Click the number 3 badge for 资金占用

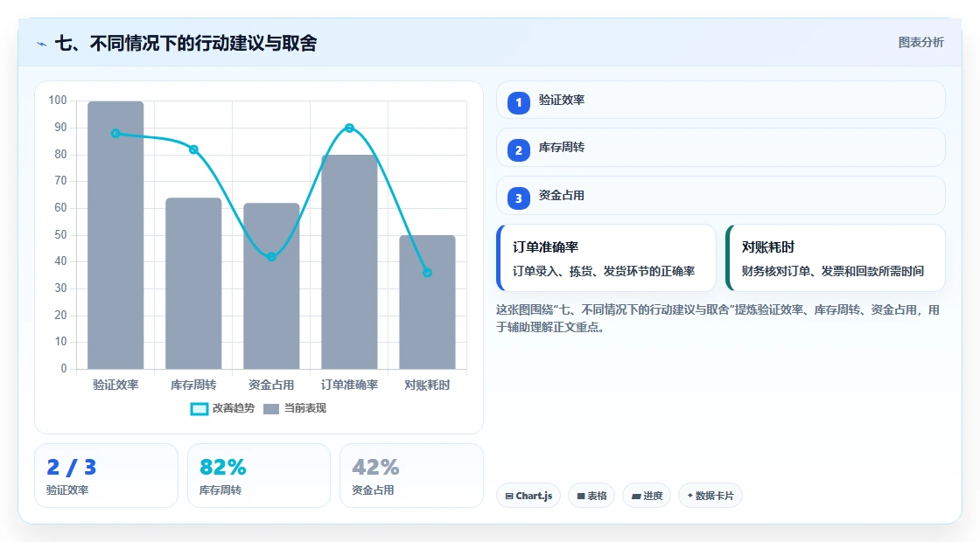(x=518, y=198)
